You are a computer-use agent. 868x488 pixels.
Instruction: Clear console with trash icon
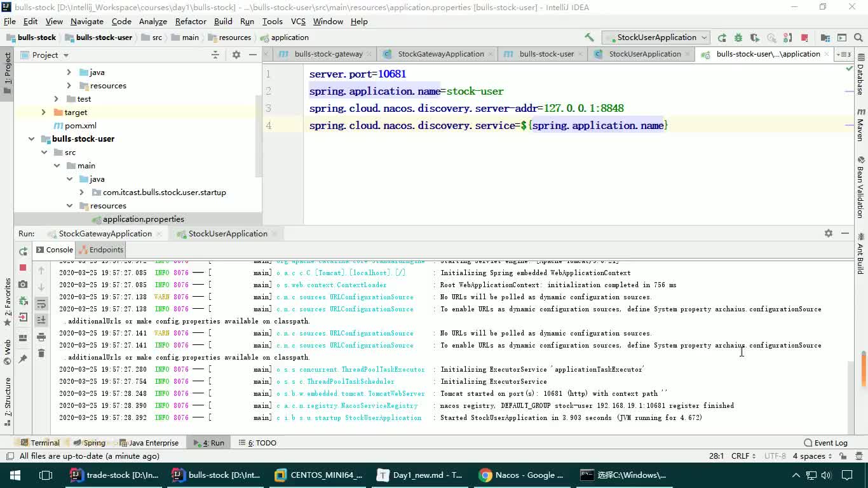41,353
